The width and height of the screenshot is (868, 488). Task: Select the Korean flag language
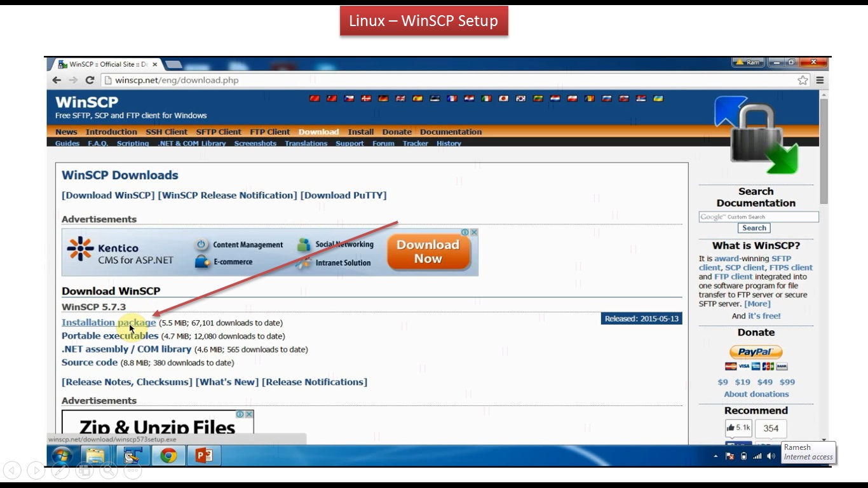521,98
